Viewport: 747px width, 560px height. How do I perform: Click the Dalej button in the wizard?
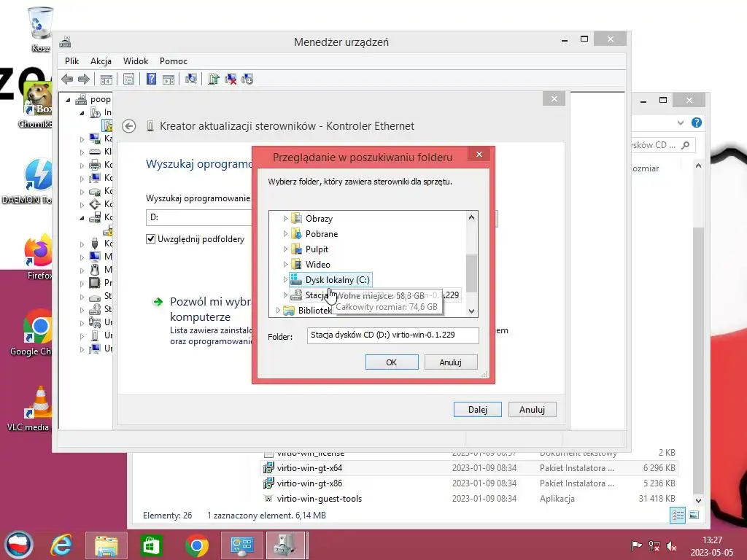point(477,410)
